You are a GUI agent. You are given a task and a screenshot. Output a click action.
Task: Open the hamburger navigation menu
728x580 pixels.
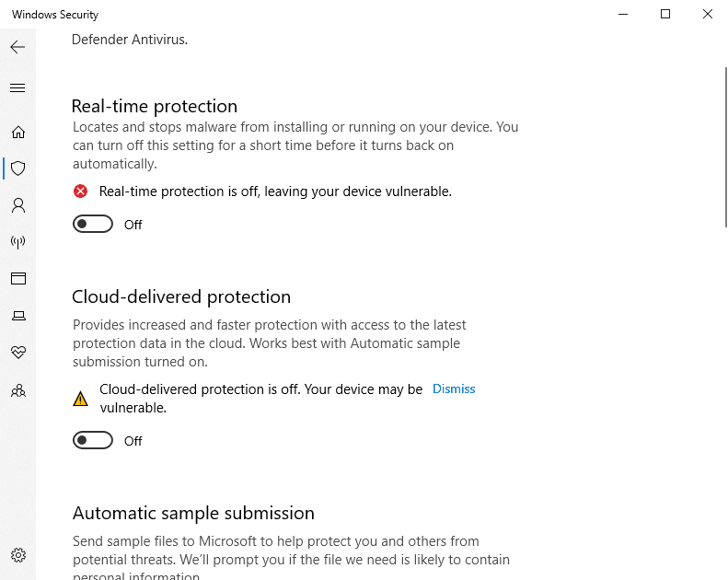tap(17, 88)
